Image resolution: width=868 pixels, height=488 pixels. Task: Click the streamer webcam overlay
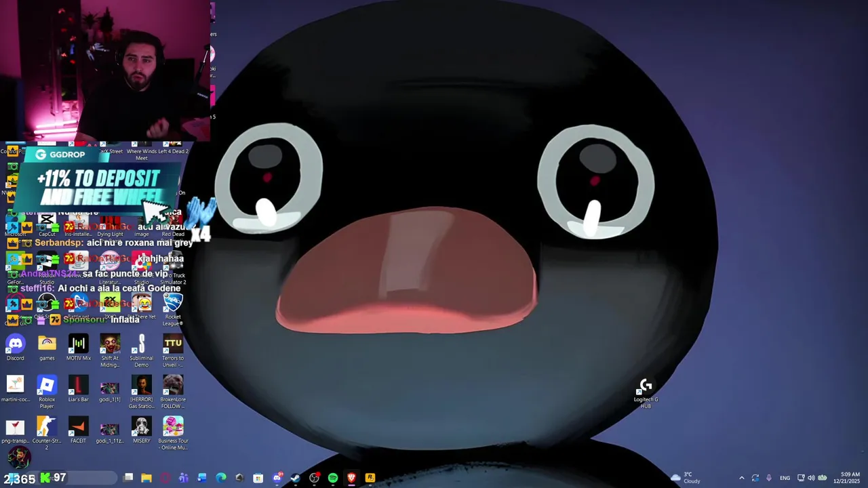105,70
